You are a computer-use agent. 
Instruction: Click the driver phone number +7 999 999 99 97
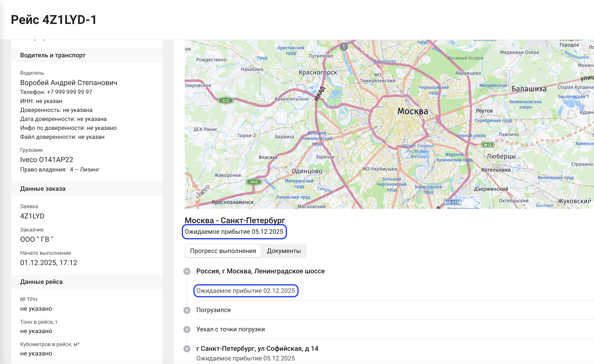tap(69, 92)
